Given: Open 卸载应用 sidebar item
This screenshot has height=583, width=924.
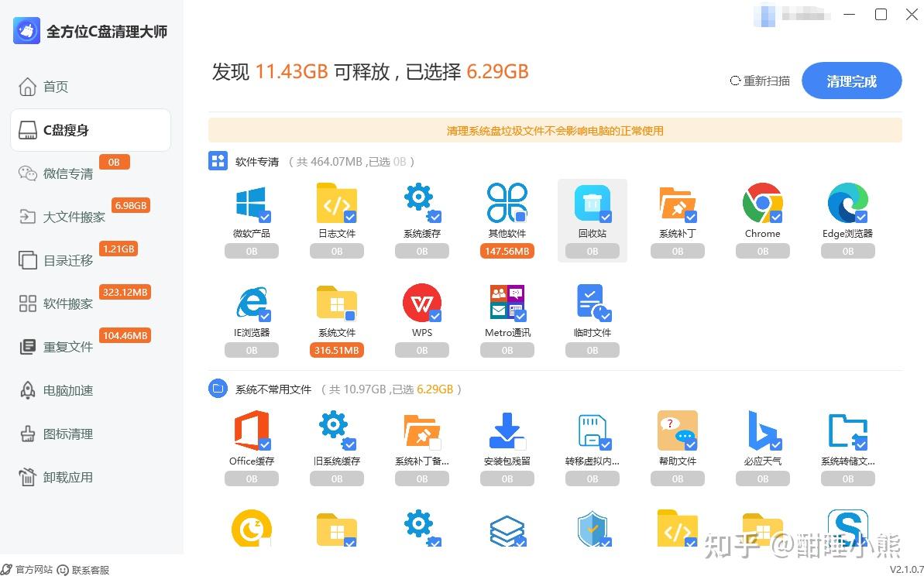Looking at the screenshot, I should (x=56, y=478).
